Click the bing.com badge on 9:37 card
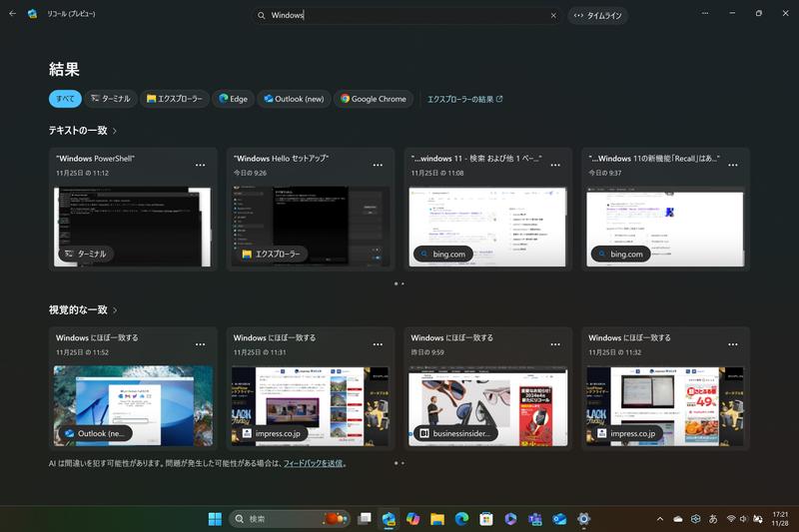This screenshot has height=532, width=799. click(x=620, y=254)
